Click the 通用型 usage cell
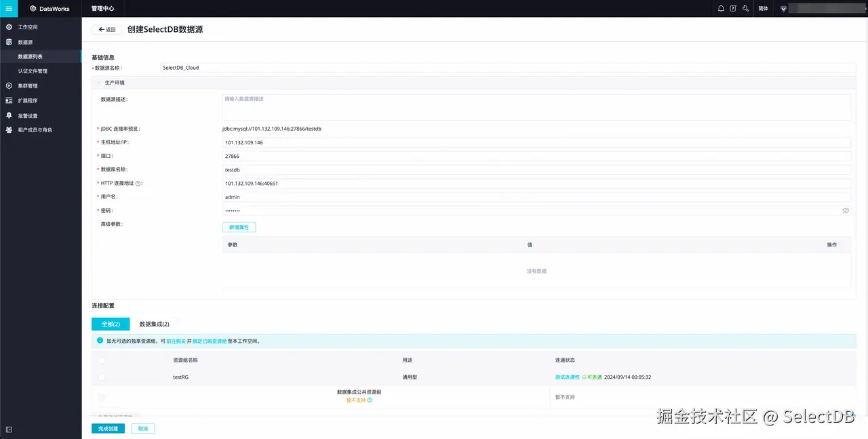The width and height of the screenshot is (868, 439). coord(410,377)
